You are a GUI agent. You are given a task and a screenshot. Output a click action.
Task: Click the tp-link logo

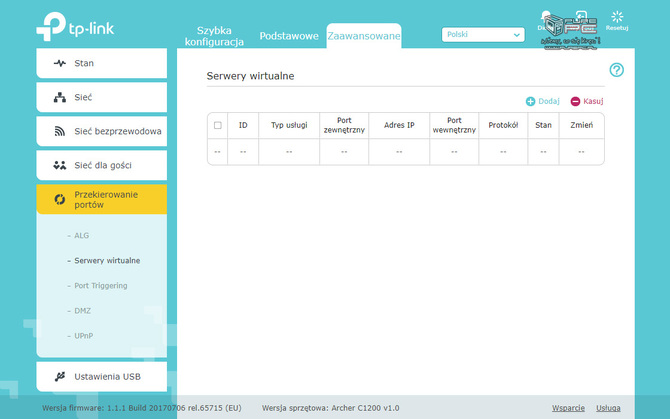[77, 27]
